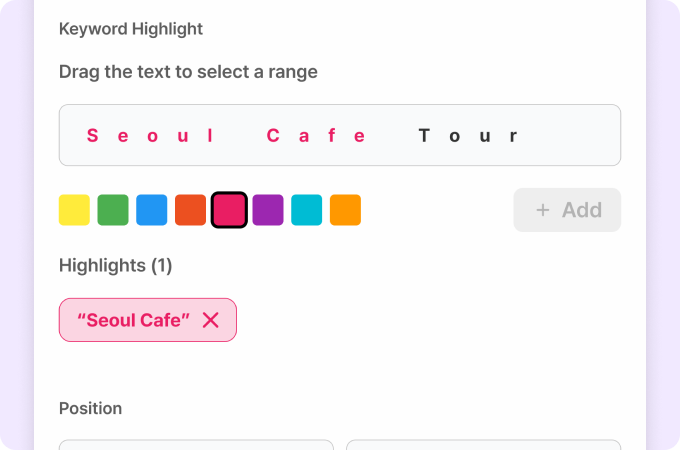
Task: Open the right Position field
Action: [x=483, y=444]
